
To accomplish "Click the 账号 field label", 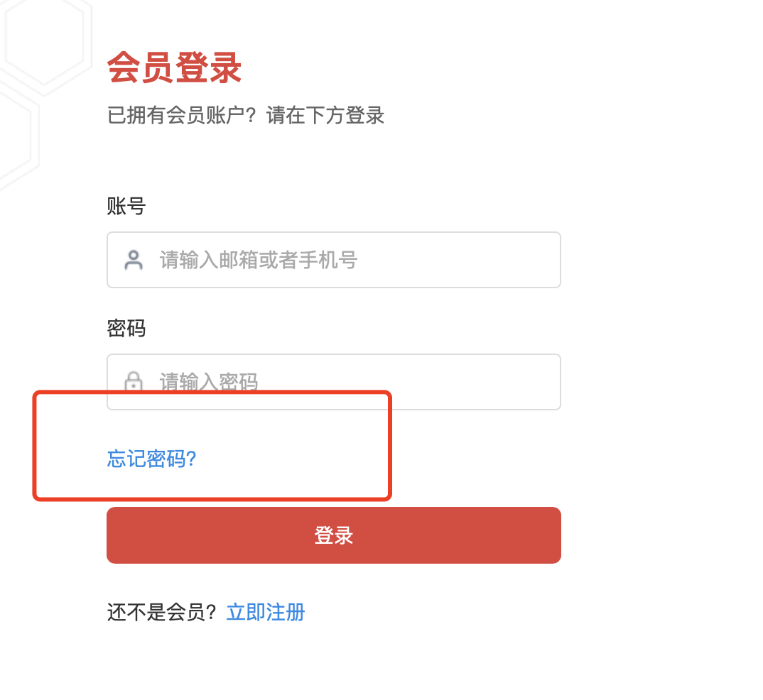I will click(126, 206).
